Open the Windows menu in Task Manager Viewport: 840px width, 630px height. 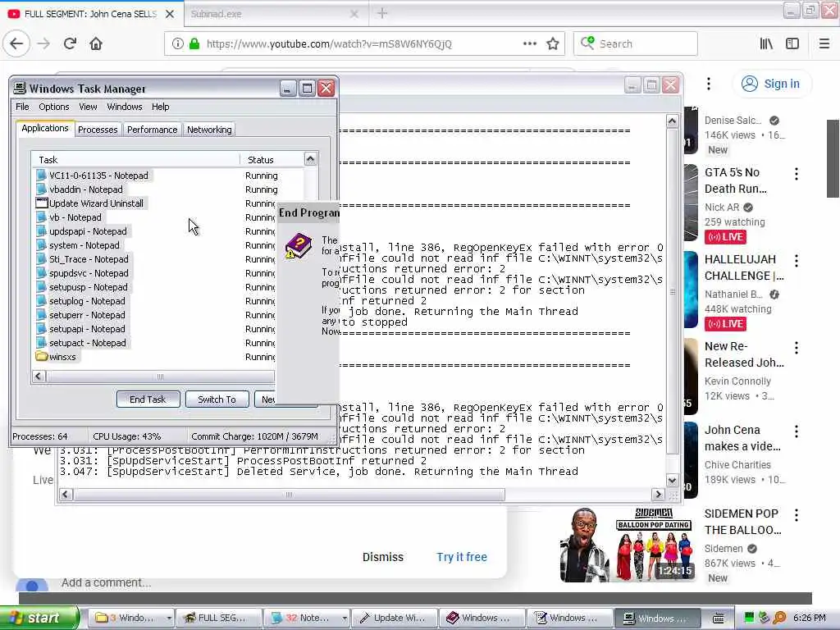125,107
